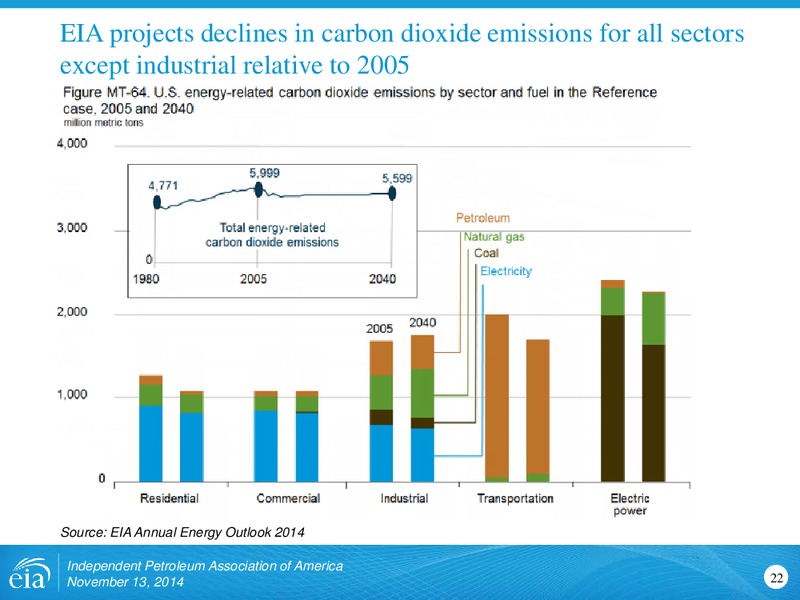Click the slide number 22 badge

point(776,578)
